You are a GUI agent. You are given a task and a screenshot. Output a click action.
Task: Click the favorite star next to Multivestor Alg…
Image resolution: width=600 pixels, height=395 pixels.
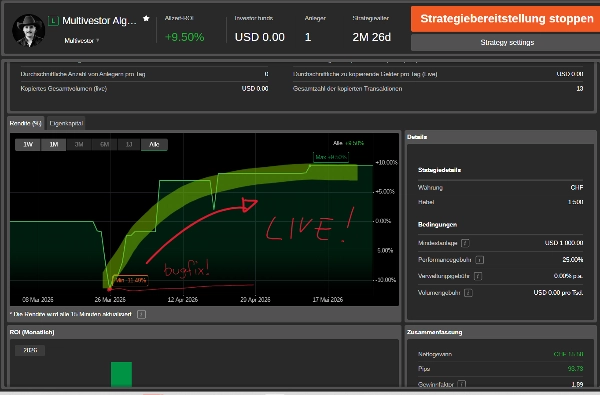(146, 18)
